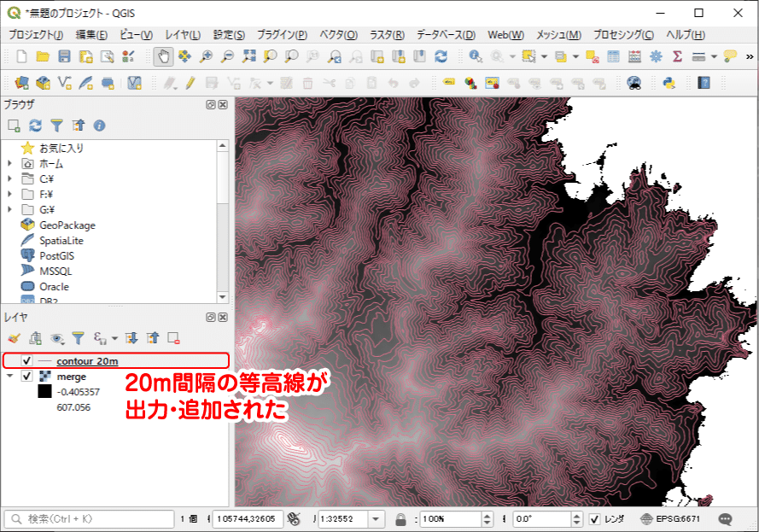Open the Processing toolbox gear icon
Screen dimensions: 759x532
pyautogui.click(x=655, y=57)
